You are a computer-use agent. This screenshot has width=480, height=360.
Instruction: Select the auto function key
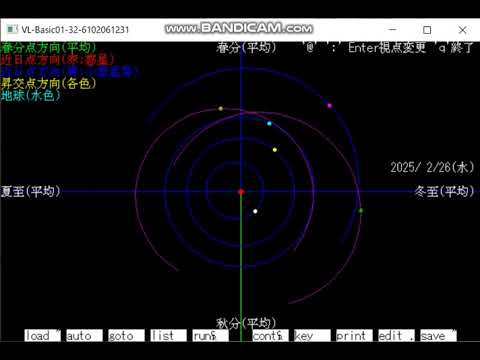[84, 335]
